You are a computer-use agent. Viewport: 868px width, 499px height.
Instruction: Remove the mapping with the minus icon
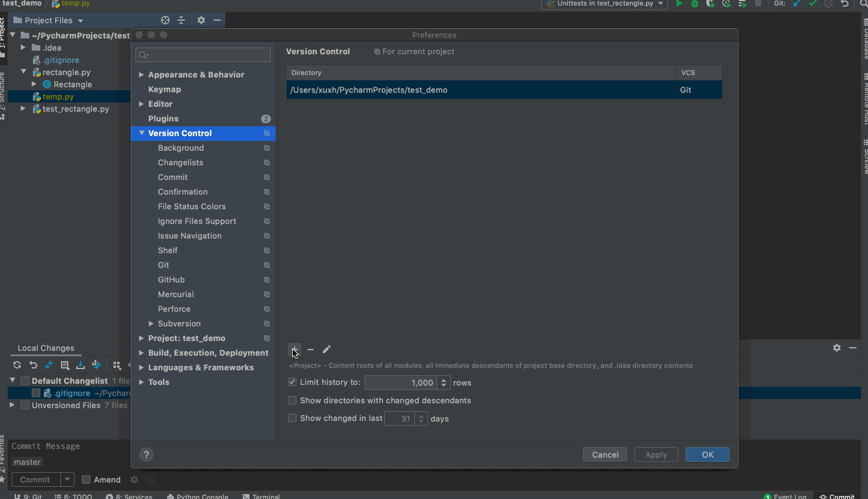pos(310,350)
